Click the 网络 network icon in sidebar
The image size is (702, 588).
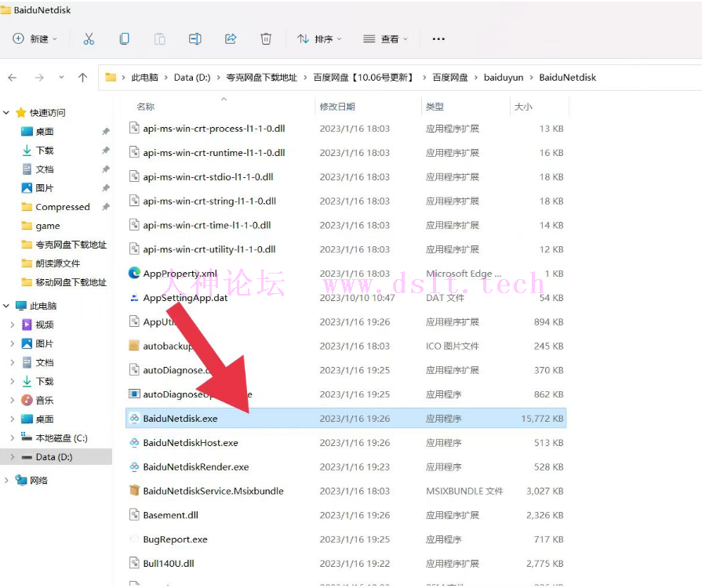pyautogui.click(x=20, y=480)
